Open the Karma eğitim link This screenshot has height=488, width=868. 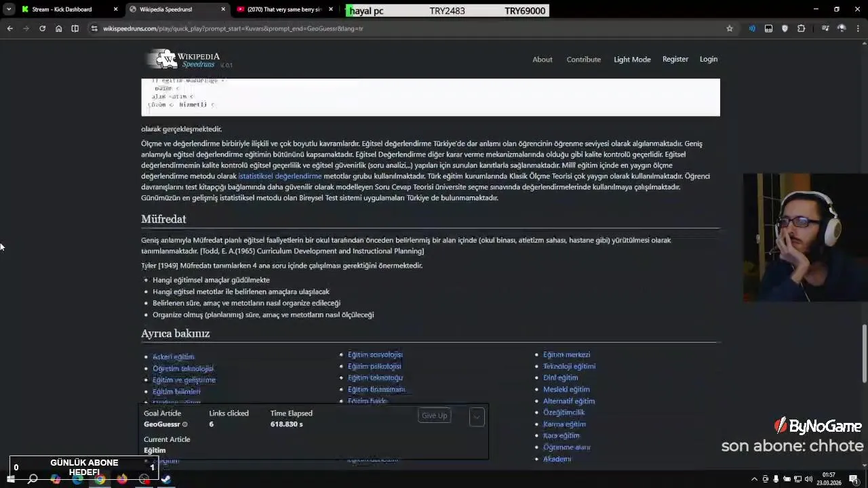(x=564, y=424)
